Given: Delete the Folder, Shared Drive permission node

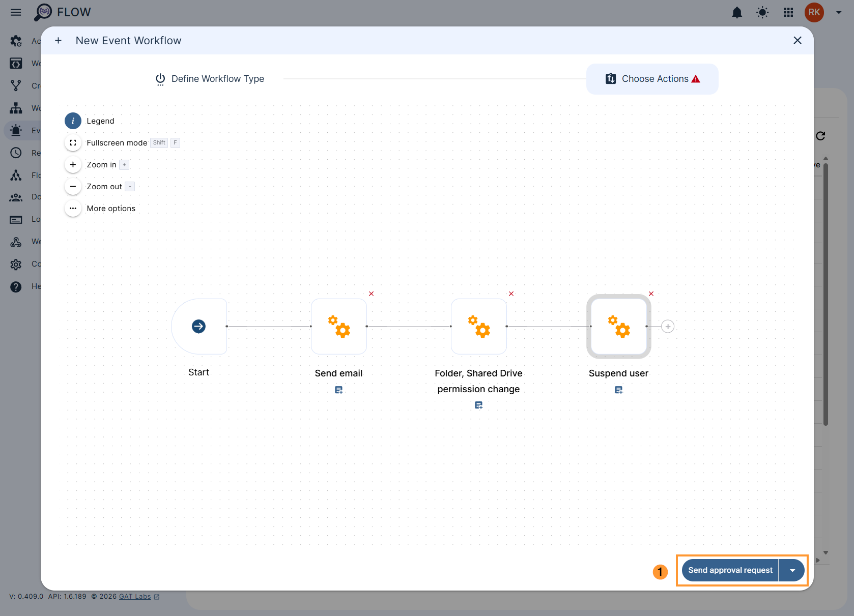Looking at the screenshot, I should click(511, 294).
